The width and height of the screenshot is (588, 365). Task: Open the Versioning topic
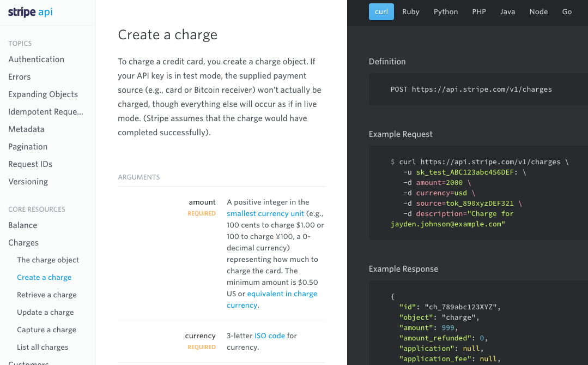[28, 182]
